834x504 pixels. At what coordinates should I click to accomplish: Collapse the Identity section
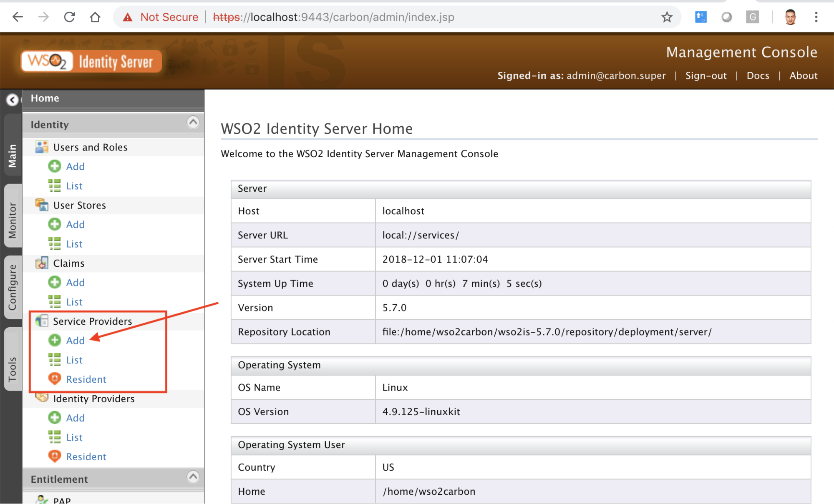pyautogui.click(x=193, y=122)
